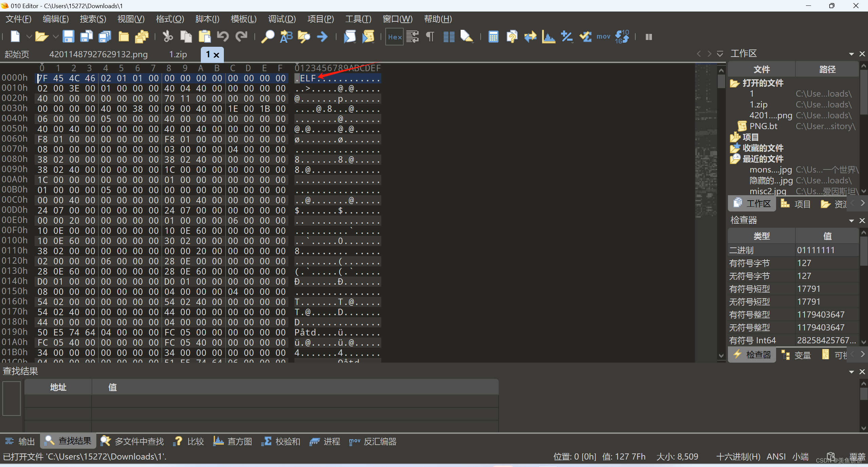Screen dimensions: 868x467
Task: Select the 校验和 bottom panel button
Action: [281, 441]
